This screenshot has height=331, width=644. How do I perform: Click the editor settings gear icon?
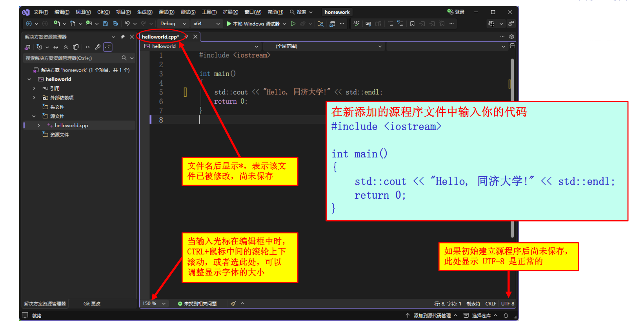(511, 37)
